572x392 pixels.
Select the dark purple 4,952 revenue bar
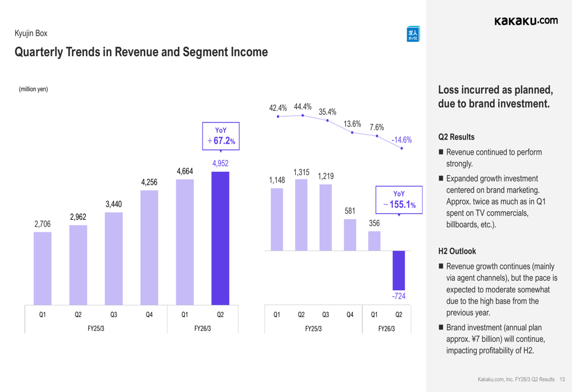(220, 238)
